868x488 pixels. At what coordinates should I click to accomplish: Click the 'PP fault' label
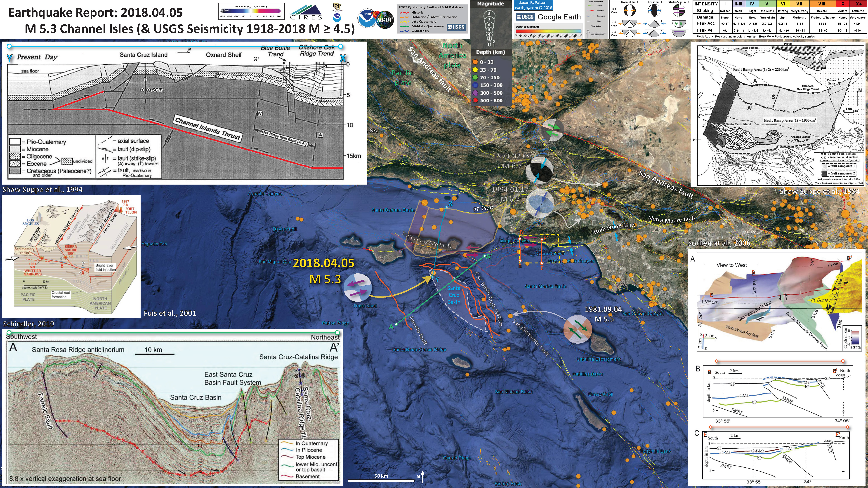click(483, 209)
